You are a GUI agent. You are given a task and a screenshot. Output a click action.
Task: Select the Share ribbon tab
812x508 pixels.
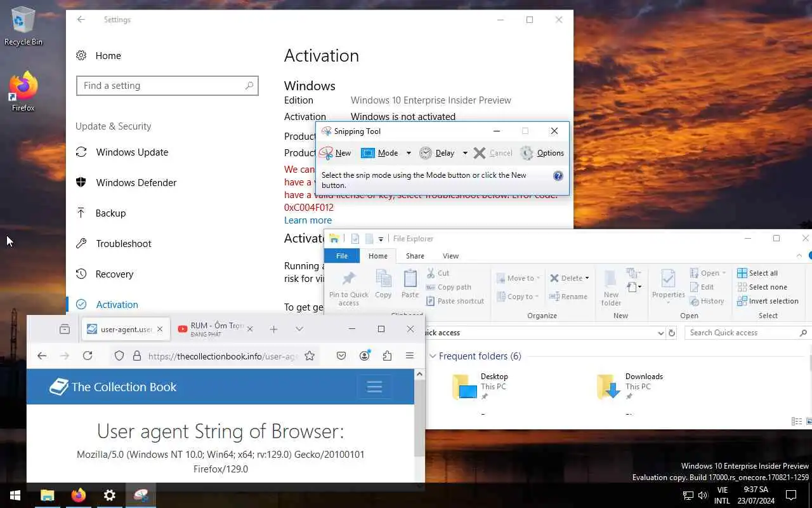coord(415,256)
